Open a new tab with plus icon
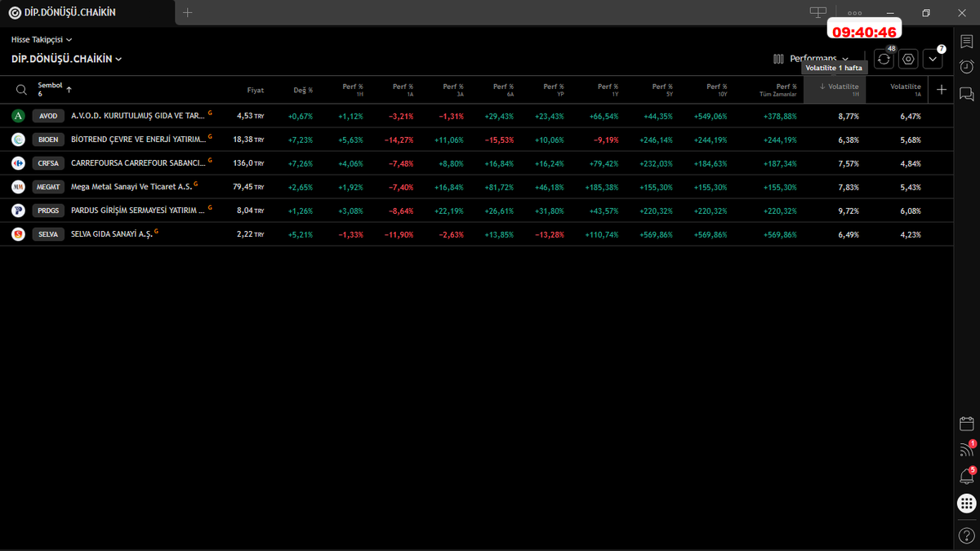 pyautogui.click(x=188, y=12)
